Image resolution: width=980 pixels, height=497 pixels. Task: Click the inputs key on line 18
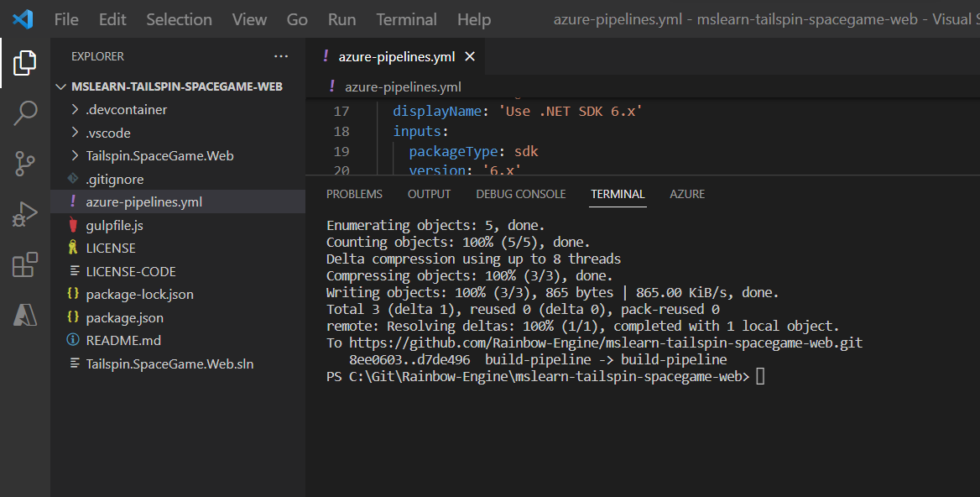(417, 131)
